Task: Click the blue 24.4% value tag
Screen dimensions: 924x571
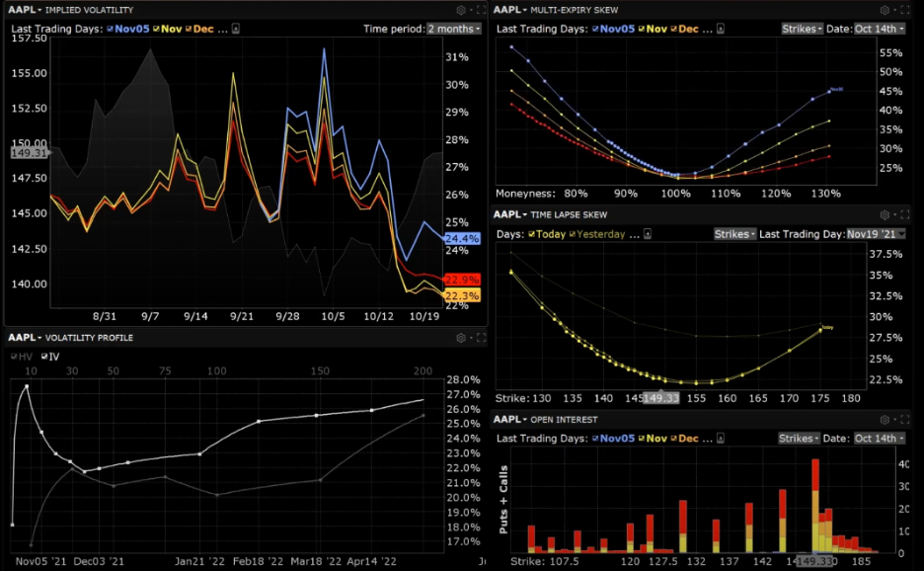Action: 462,238
